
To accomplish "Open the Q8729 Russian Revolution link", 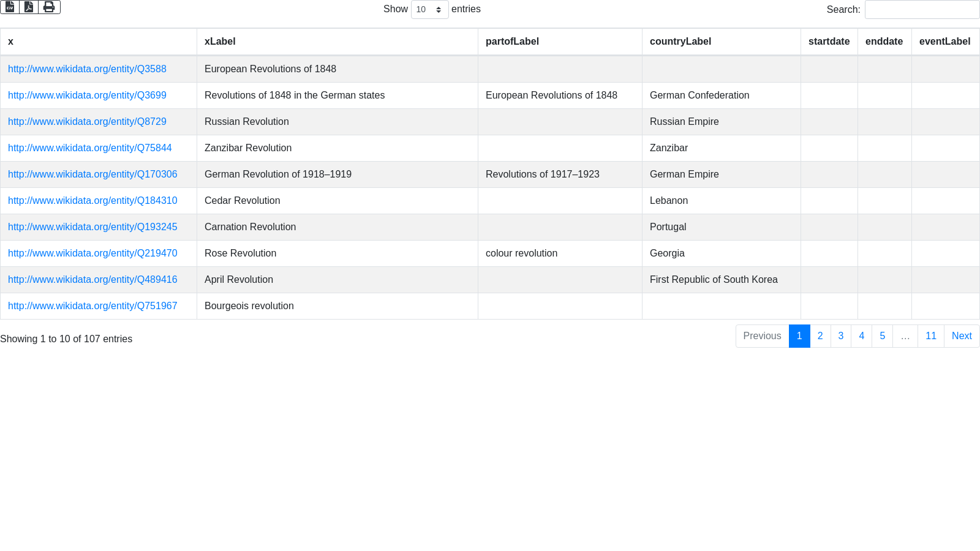I will pos(87,122).
